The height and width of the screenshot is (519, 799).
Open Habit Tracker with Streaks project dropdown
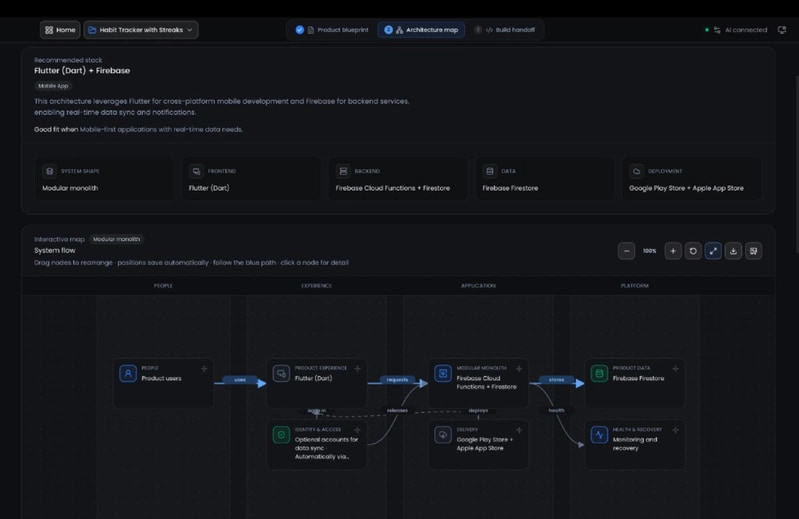click(x=141, y=30)
